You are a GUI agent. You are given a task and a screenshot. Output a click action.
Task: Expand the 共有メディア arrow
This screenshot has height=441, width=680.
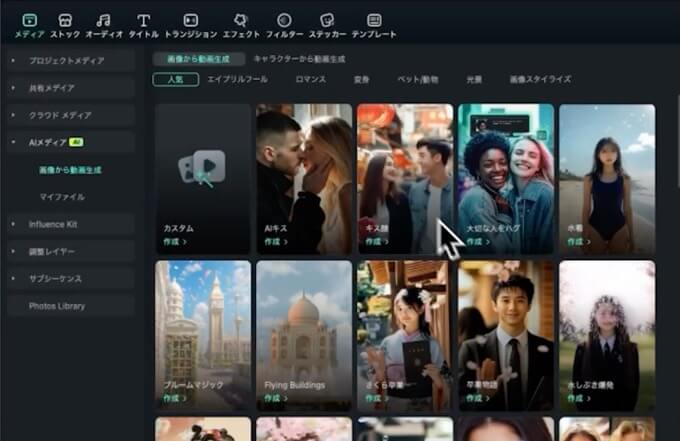click(x=13, y=88)
